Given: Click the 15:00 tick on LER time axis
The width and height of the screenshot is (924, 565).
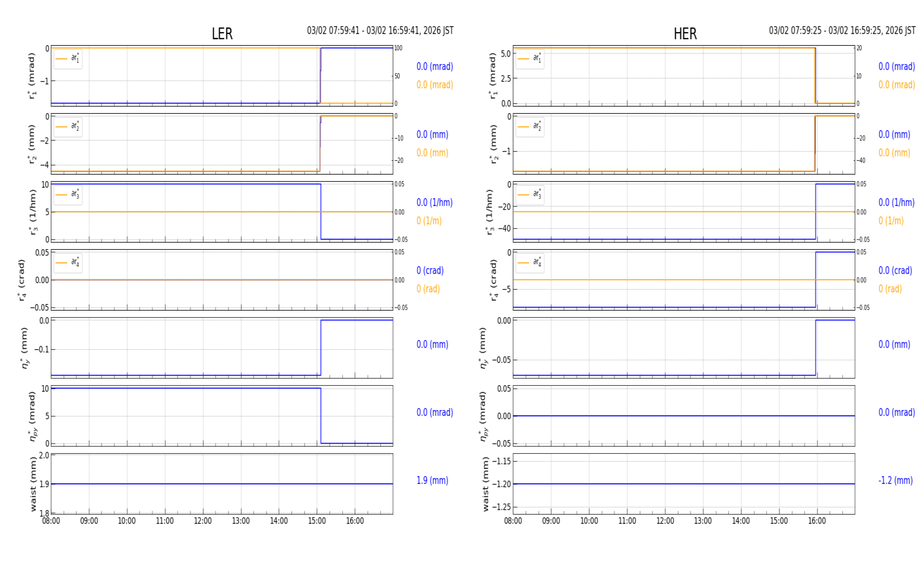Looking at the screenshot, I should point(317,521).
